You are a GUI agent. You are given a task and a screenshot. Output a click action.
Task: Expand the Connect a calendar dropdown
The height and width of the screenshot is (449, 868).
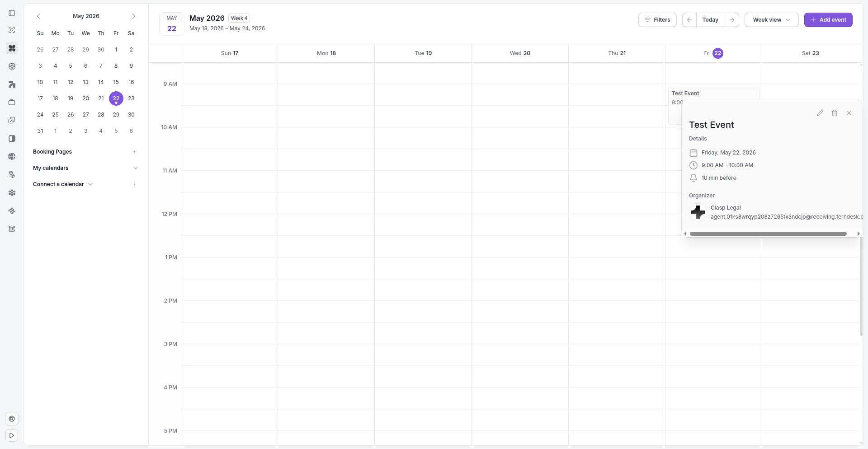point(90,184)
